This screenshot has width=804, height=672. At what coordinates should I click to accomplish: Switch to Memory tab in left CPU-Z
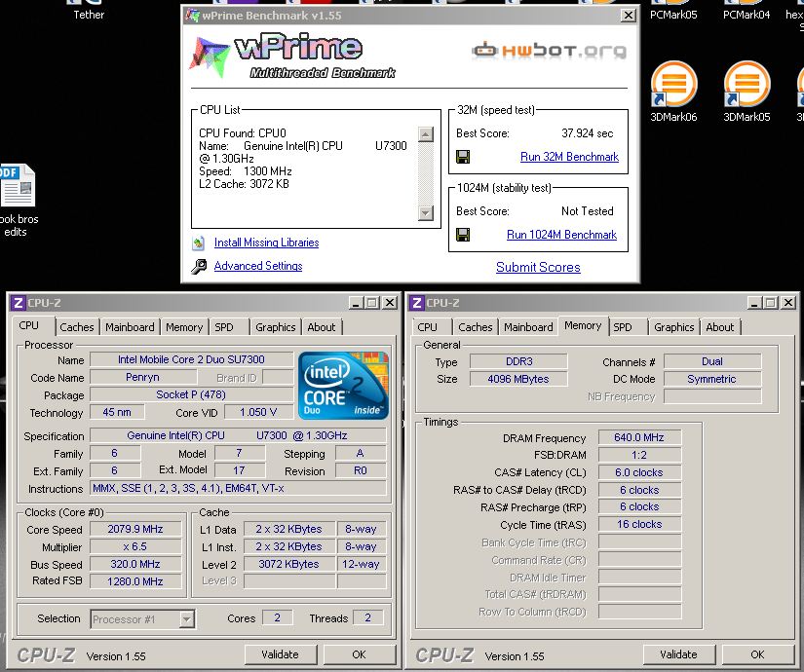coord(184,327)
